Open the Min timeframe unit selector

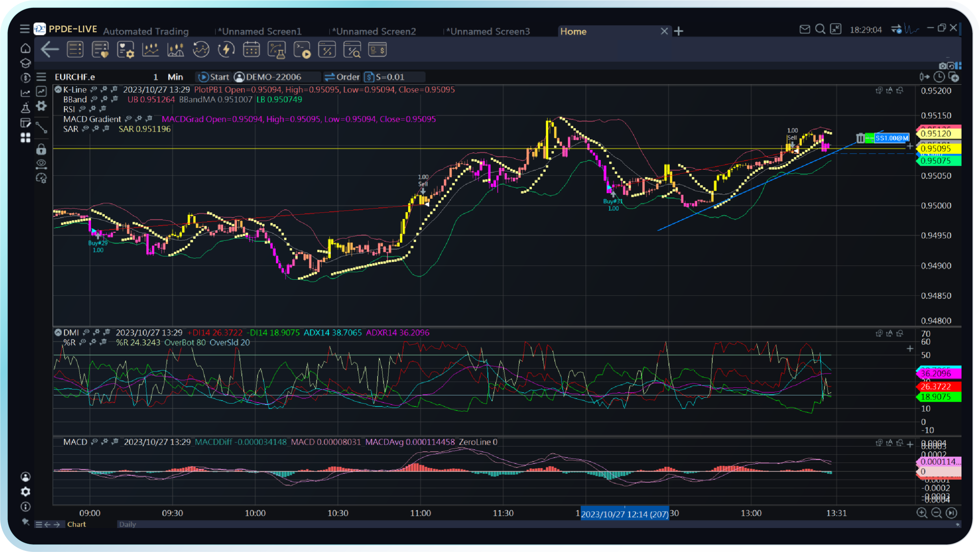(175, 77)
